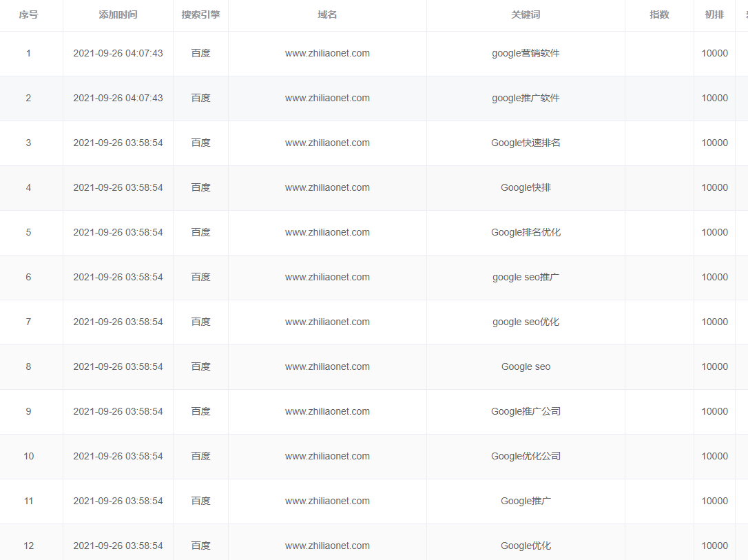This screenshot has height=560, width=748.
Task: Select the Google推广公司 keyword in row 9
Action: click(526, 411)
